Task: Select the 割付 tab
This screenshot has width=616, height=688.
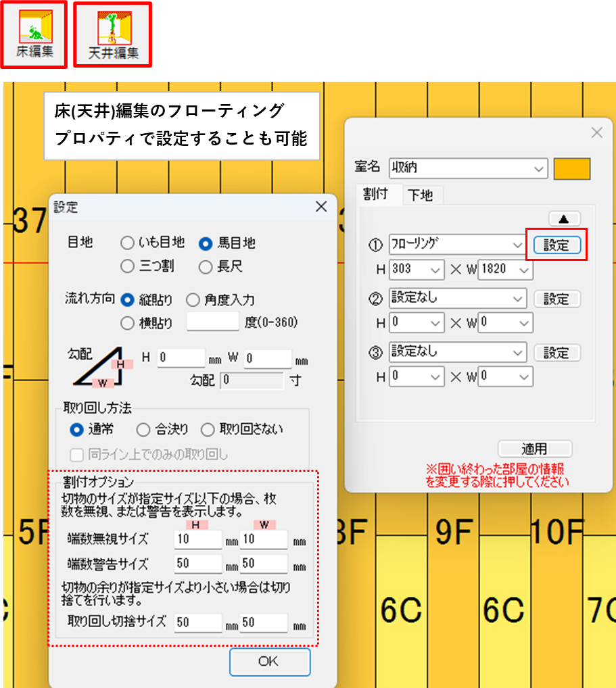Action: [x=375, y=194]
